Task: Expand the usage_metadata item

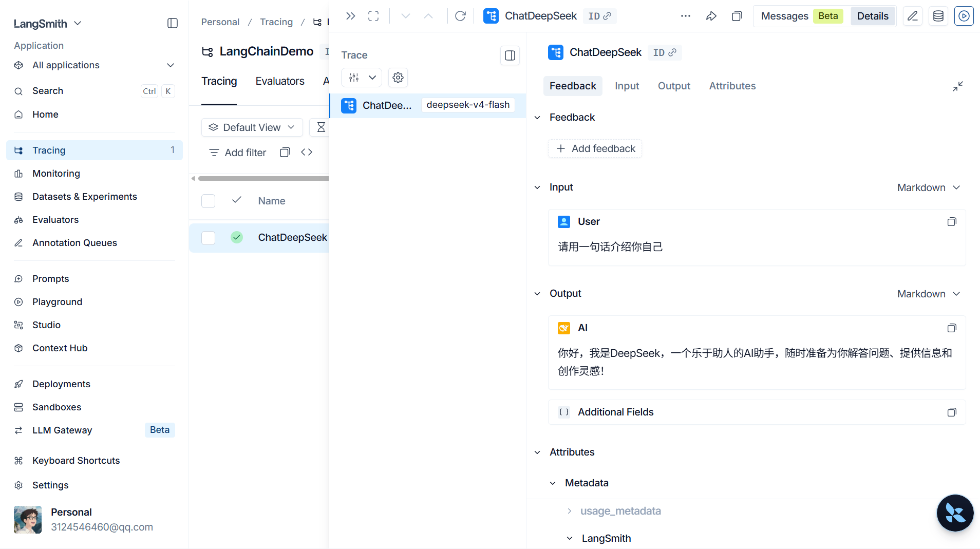Action: (x=569, y=511)
